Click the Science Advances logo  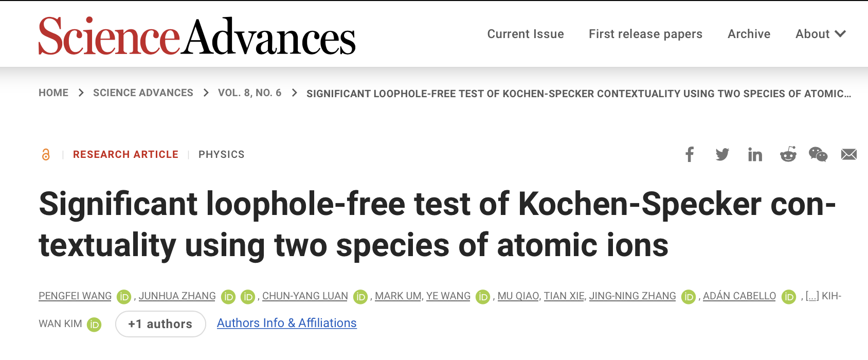(197, 36)
